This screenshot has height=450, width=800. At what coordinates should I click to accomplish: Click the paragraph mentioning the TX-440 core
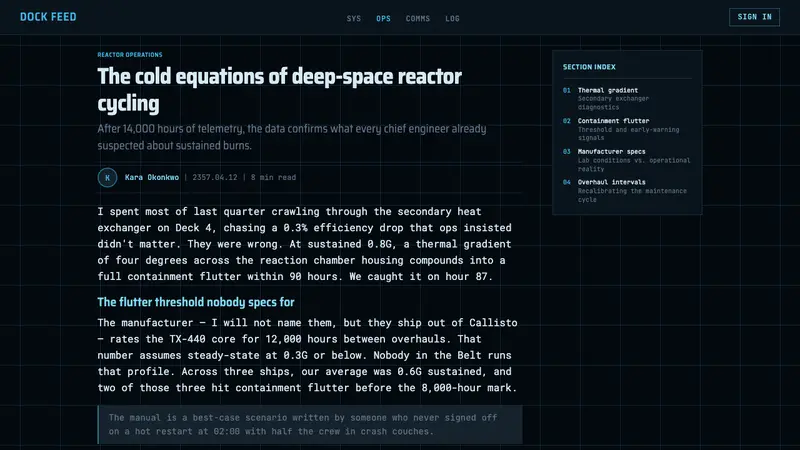click(307, 355)
